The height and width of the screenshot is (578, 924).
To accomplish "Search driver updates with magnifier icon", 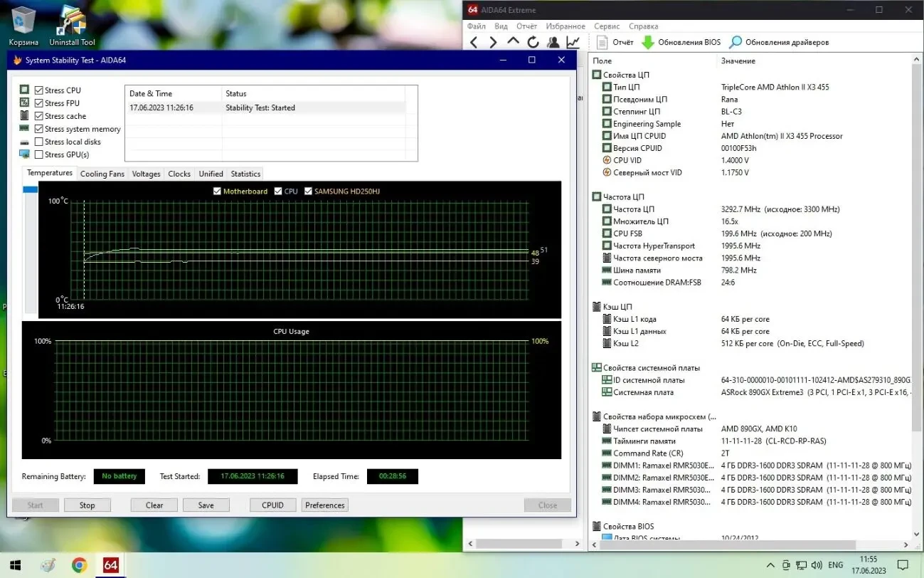I will (734, 41).
